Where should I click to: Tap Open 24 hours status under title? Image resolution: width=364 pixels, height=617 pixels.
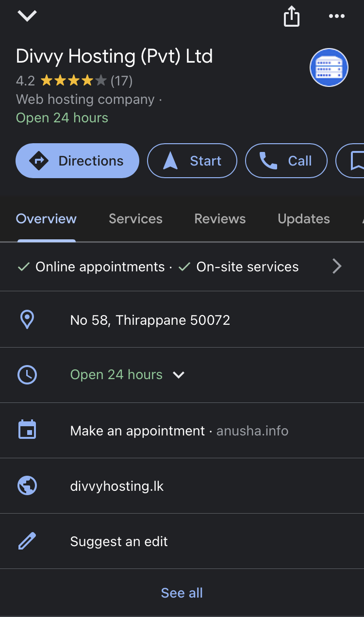click(62, 118)
